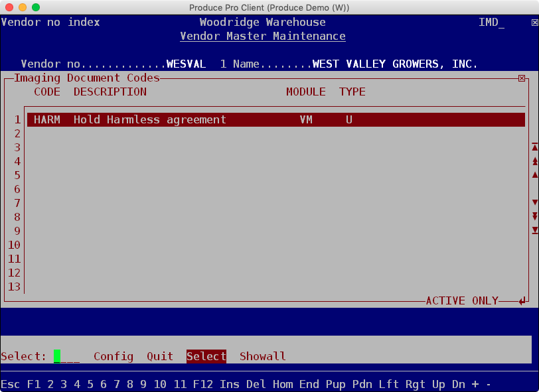Viewport: 539px width, 392px height.
Task: Choose the Config menu option
Action: [114, 357]
